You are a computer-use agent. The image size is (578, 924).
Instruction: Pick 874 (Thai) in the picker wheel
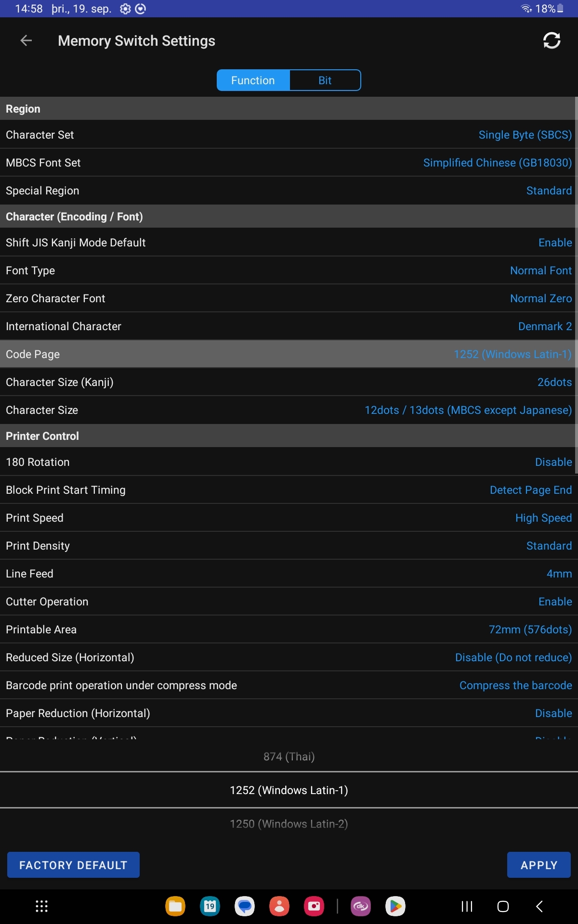click(289, 757)
